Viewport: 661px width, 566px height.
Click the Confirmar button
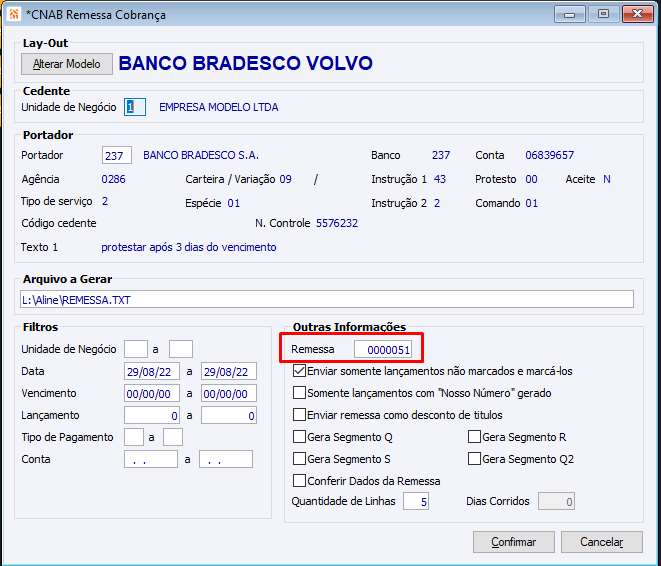click(x=513, y=542)
